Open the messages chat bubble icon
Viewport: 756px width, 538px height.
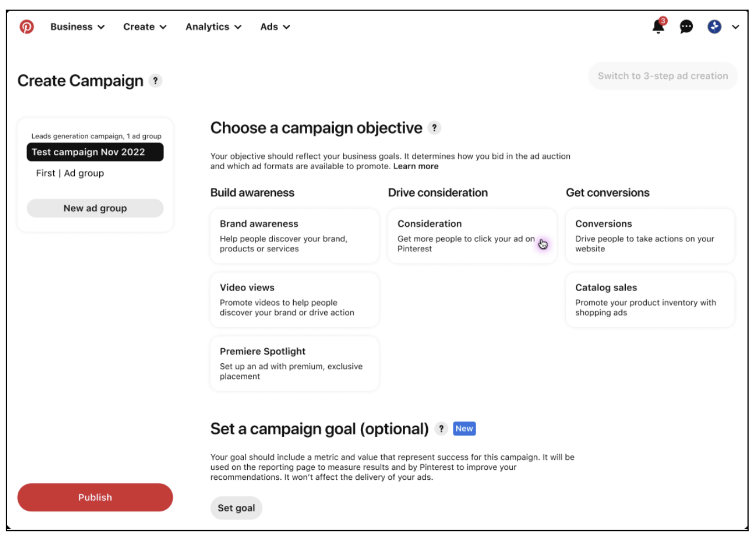coord(686,27)
